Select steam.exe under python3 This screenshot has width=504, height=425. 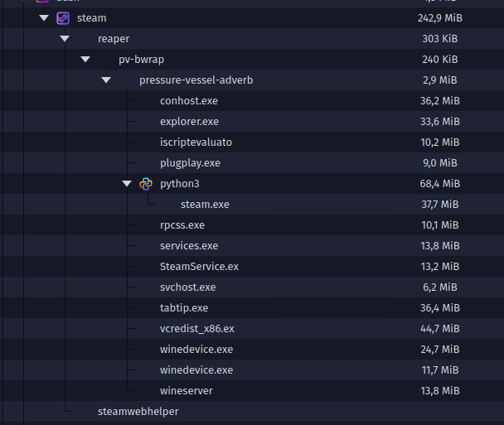point(252,205)
